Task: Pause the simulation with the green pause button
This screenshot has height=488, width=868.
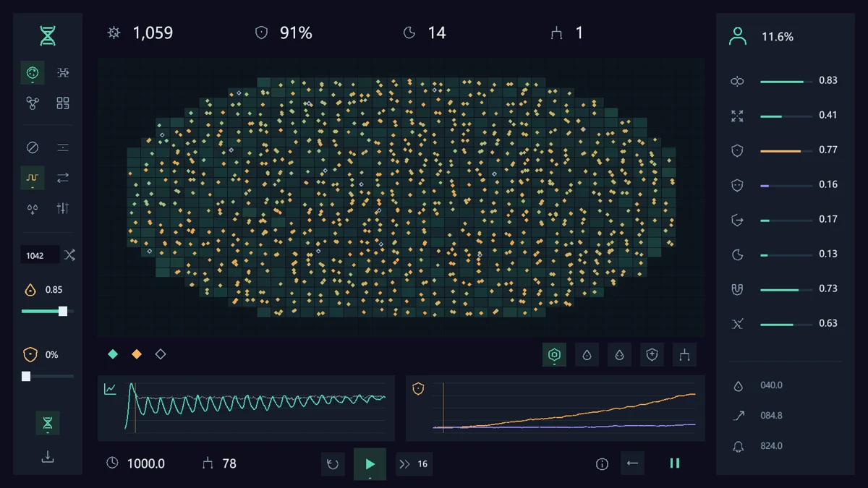Action: point(675,463)
